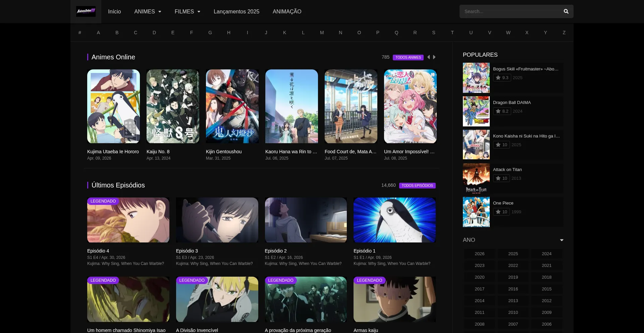Image resolution: width=644 pixels, height=333 pixels.
Task: Click the TODOS ANIMES button
Action: pos(408,57)
